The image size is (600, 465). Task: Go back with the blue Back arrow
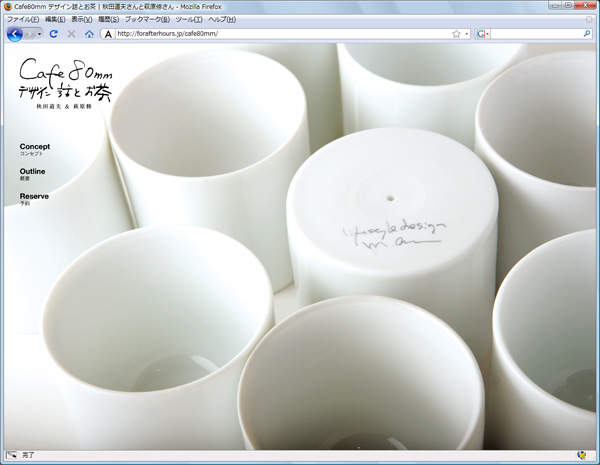tap(15, 34)
